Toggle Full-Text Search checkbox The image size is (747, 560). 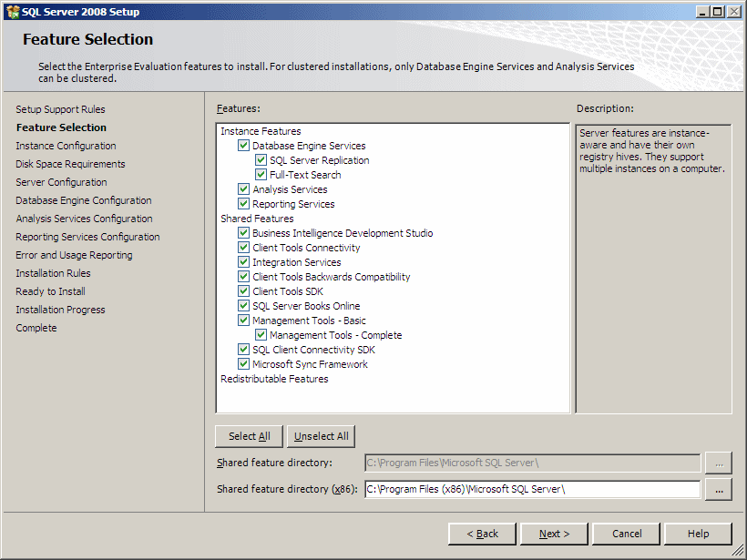261,174
